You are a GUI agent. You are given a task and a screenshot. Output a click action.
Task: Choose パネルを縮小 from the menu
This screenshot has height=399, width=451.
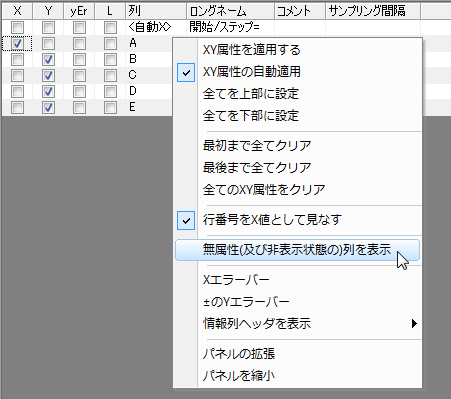click(297, 376)
